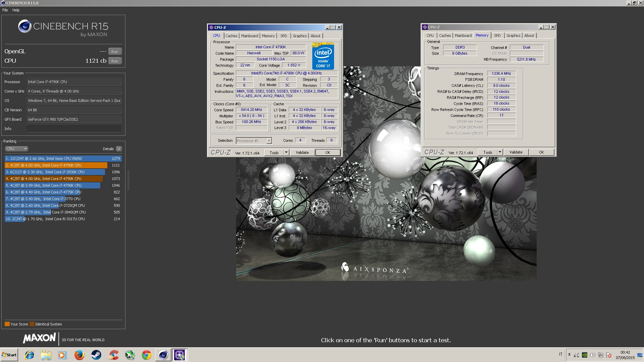Open About tab in right CPU-Z window
The height and width of the screenshot is (362, 644).
pos(529,36)
